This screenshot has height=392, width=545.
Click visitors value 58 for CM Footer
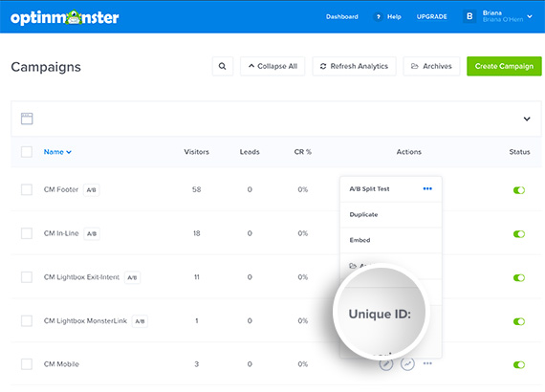pyautogui.click(x=196, y=189)
